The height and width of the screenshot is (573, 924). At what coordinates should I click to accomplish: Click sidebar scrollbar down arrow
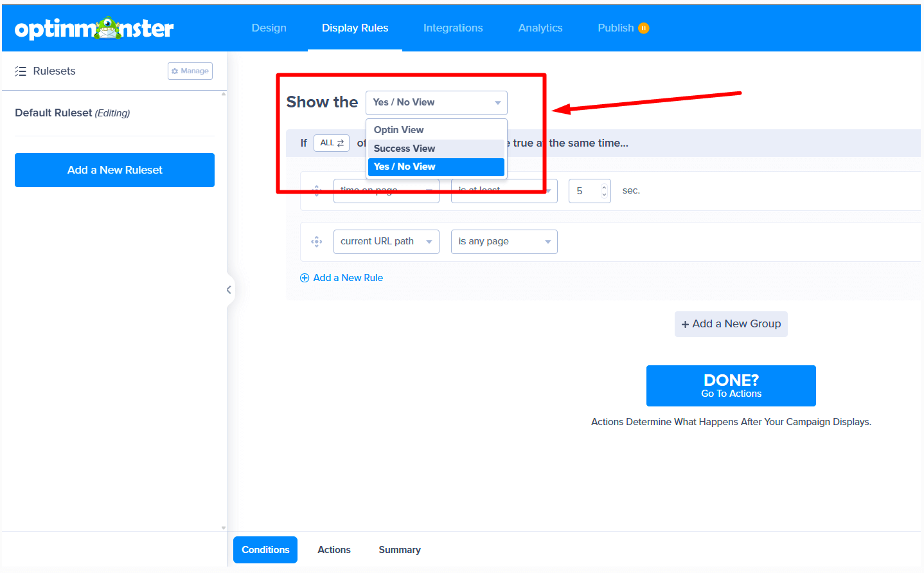coord(224,528)
